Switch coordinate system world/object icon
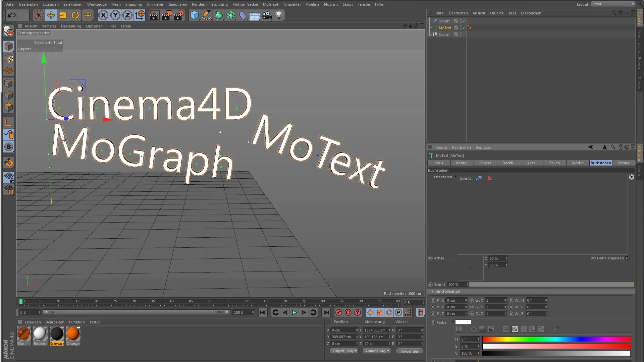 140,15
